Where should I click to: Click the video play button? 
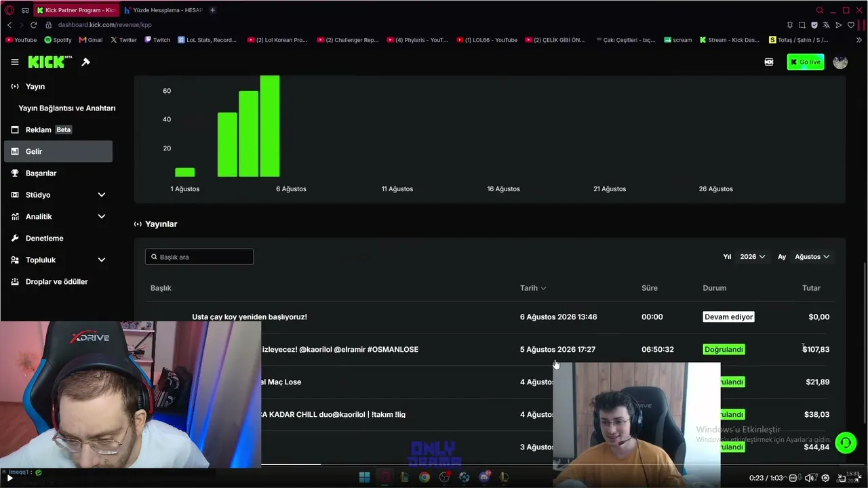pos(9,478)
